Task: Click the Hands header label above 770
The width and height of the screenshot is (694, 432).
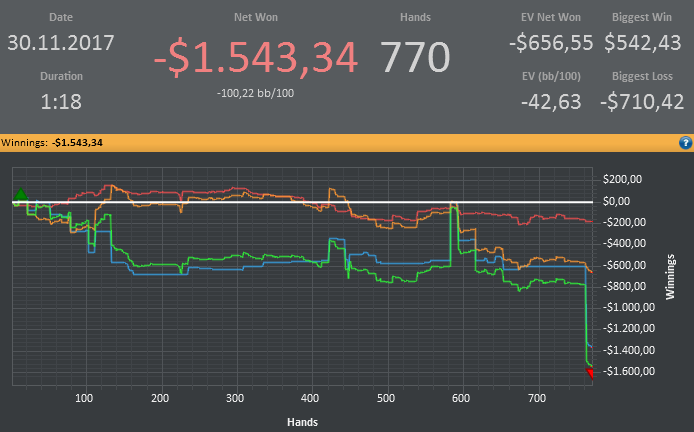Action: click(x=415, y=17)
